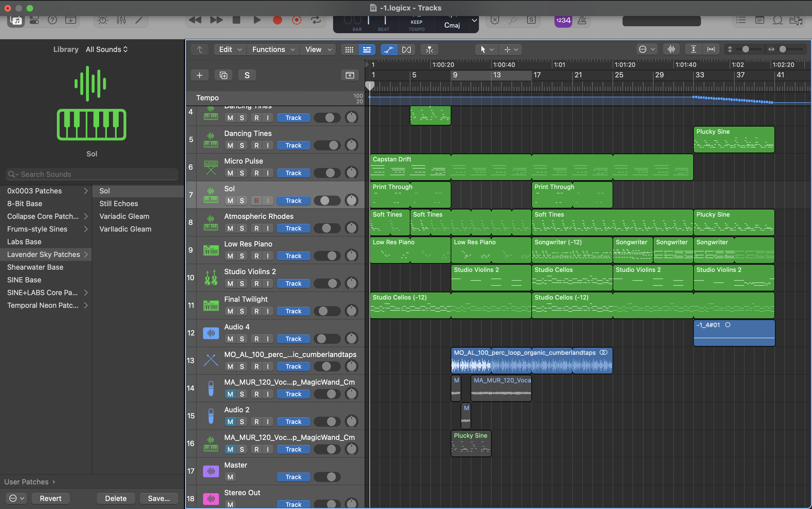Open the All Sounds dropdown in Library
Image resolution: width=812 pixels, height=509 pixels.
point(107,49)
